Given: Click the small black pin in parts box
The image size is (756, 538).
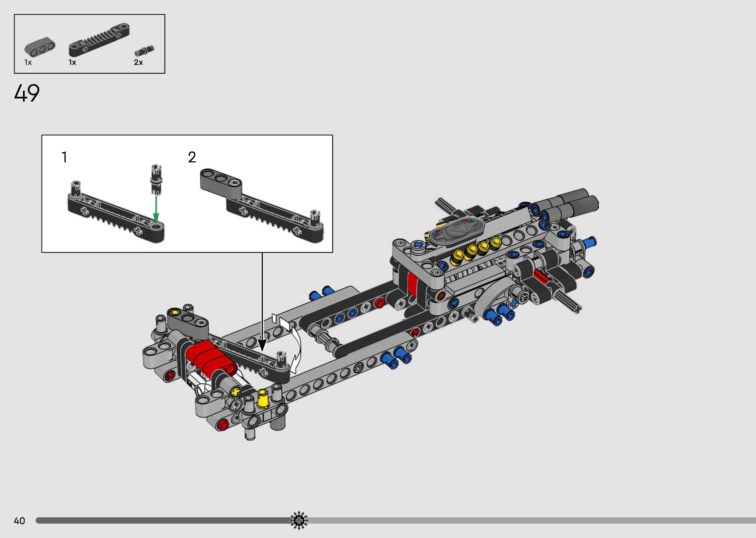Looking at the screenshot, I should coord(144,51).
